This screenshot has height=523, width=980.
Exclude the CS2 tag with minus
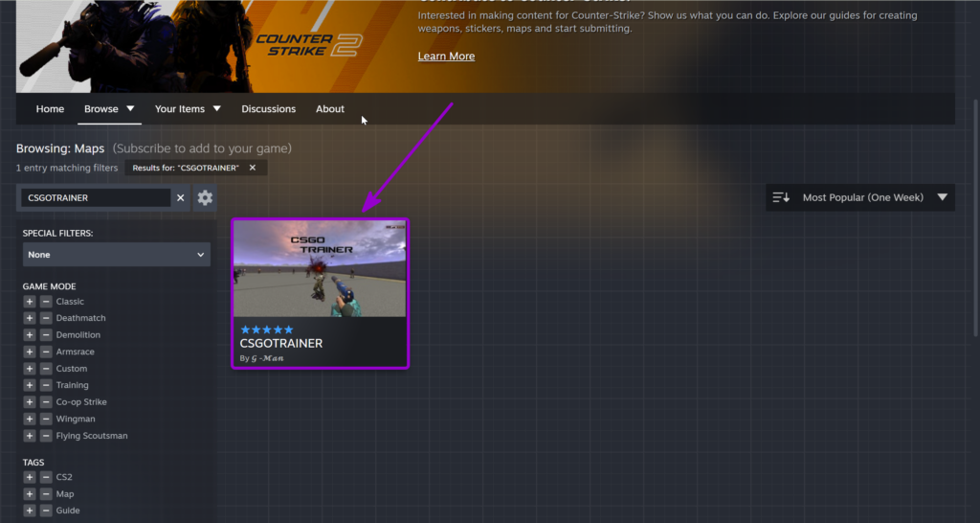tap(46, 477)
